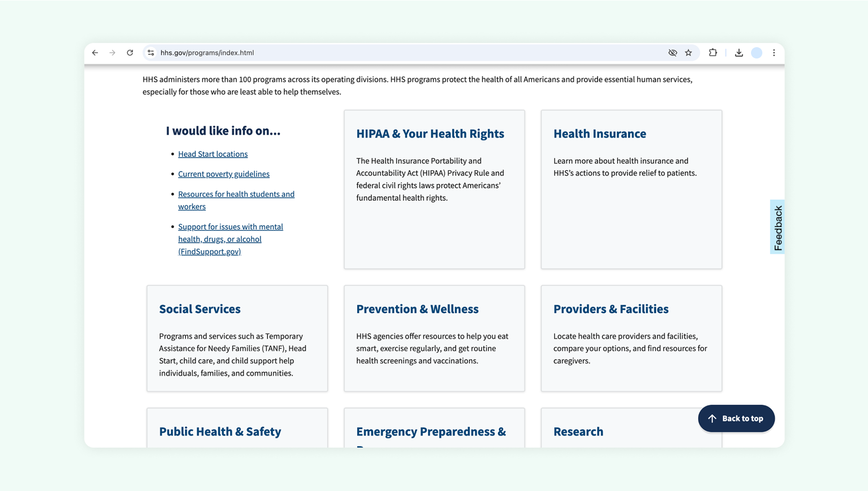Screen dimensions: 868x491
Task: Click the eye-slash tracking protection icon
Action: click(x=673, y=53)
